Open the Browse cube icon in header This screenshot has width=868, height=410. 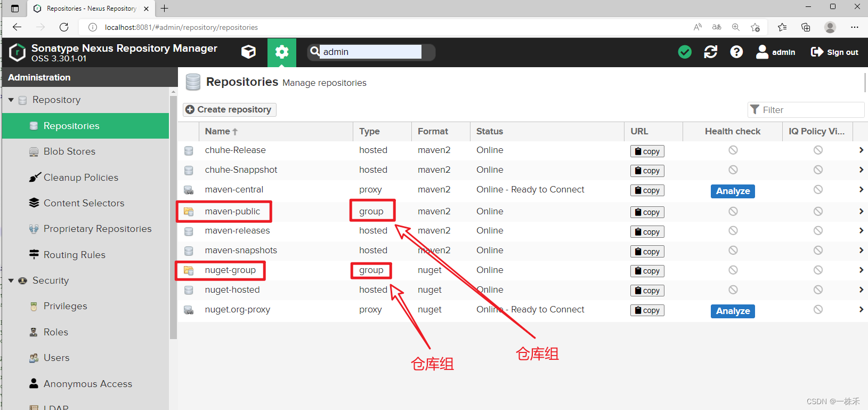[x=248, y=52]
